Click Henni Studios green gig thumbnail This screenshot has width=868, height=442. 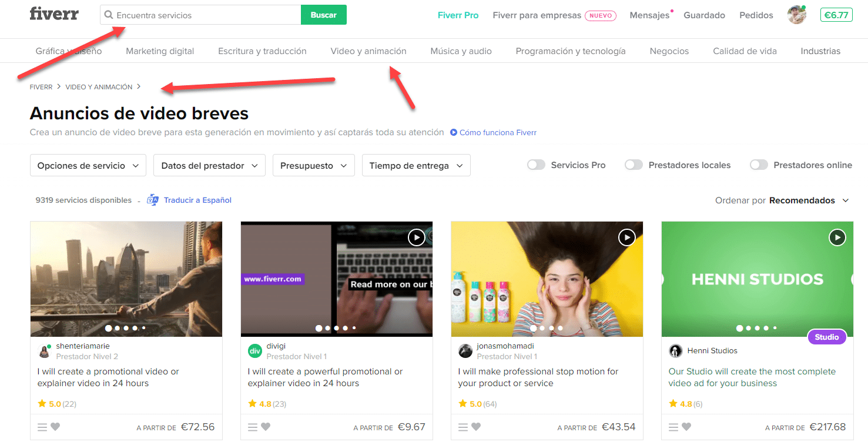coord(758,279)
